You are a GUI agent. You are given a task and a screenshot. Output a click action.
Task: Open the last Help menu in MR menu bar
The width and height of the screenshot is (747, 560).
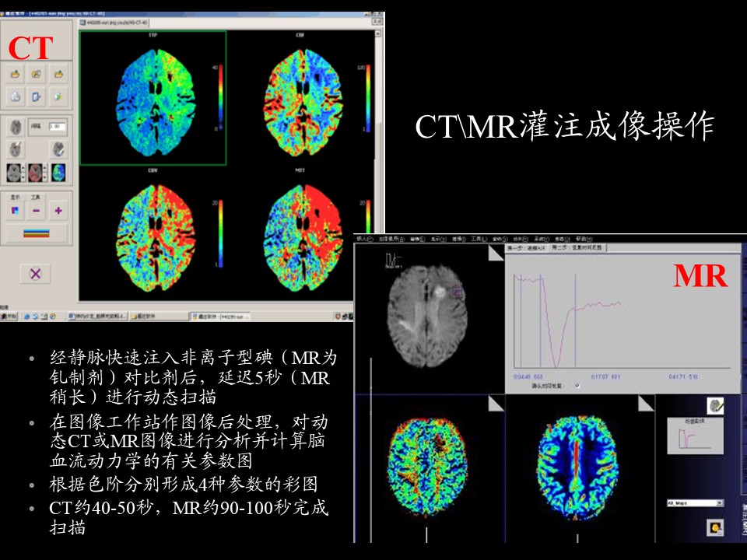[x=584, y=239]
